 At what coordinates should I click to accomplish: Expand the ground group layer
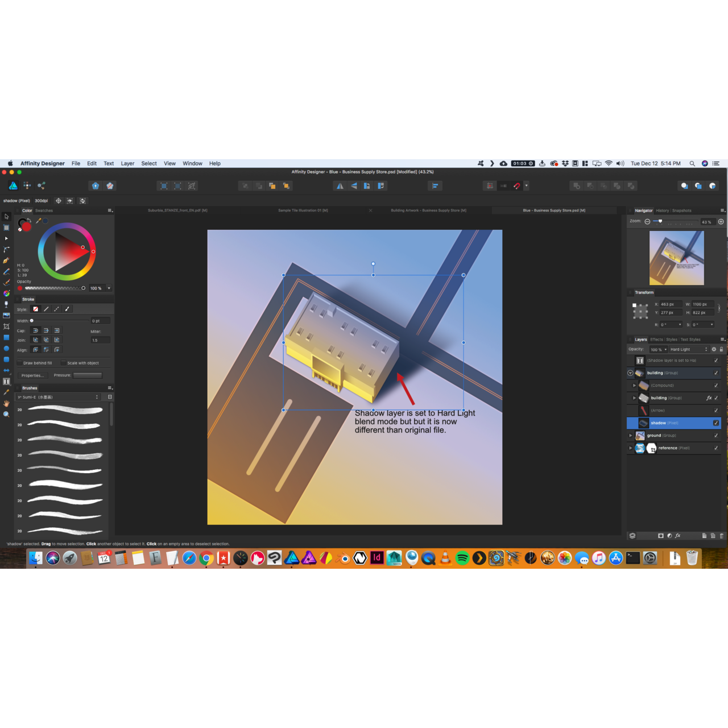630,435
